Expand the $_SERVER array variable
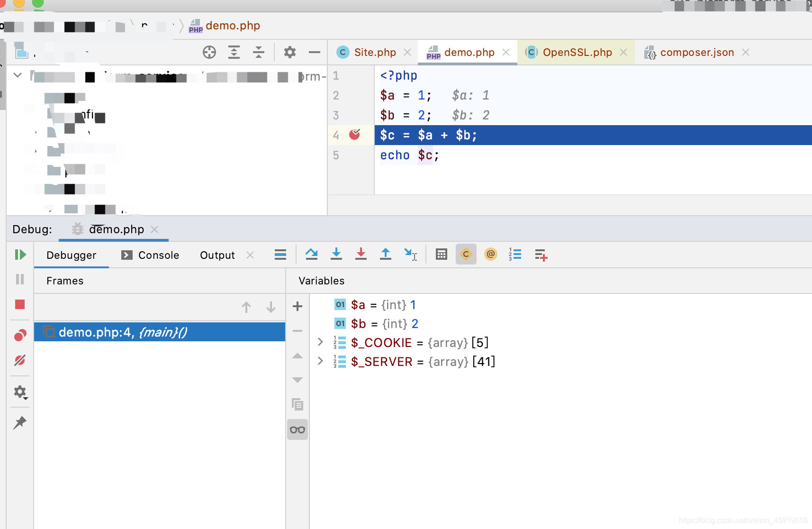The image size is (812, 529). (320, 361)
